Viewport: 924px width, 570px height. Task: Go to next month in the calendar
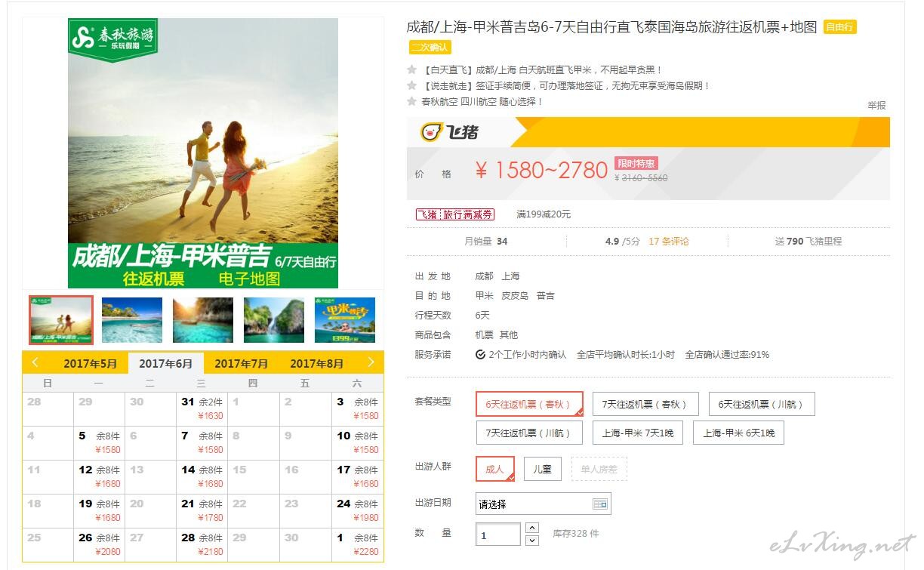[371, 362]
